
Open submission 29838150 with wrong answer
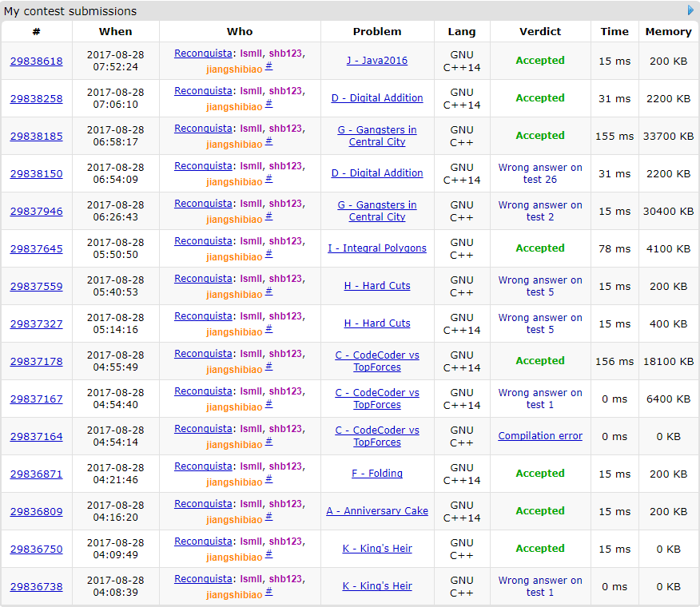36,174
